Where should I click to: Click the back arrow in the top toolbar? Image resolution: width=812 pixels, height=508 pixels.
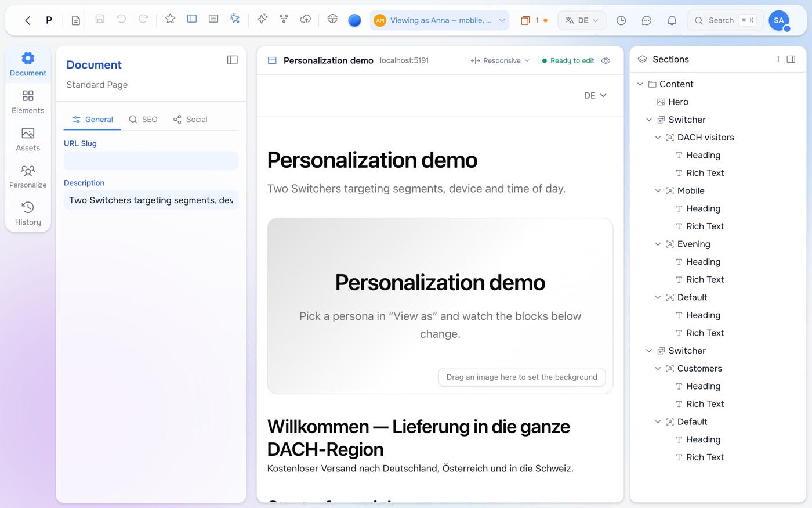coord(27,20)
